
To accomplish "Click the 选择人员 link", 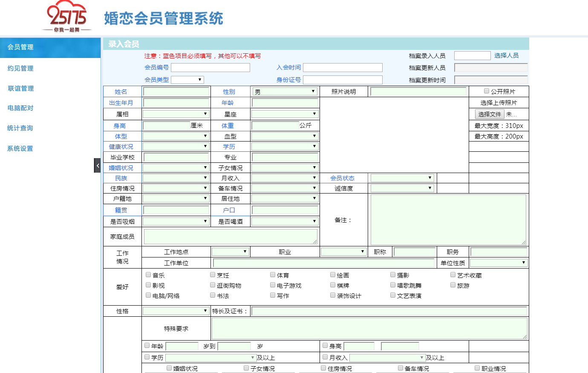I will coord(507,55).
